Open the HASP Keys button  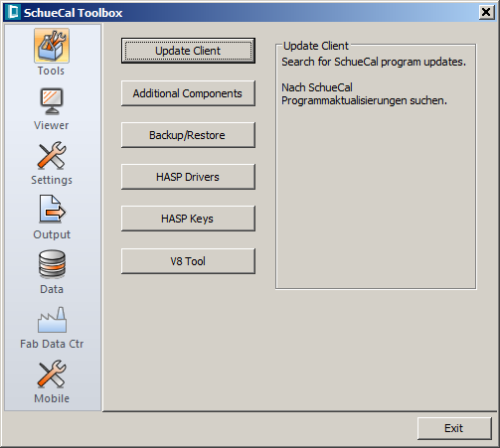[188, 219]
